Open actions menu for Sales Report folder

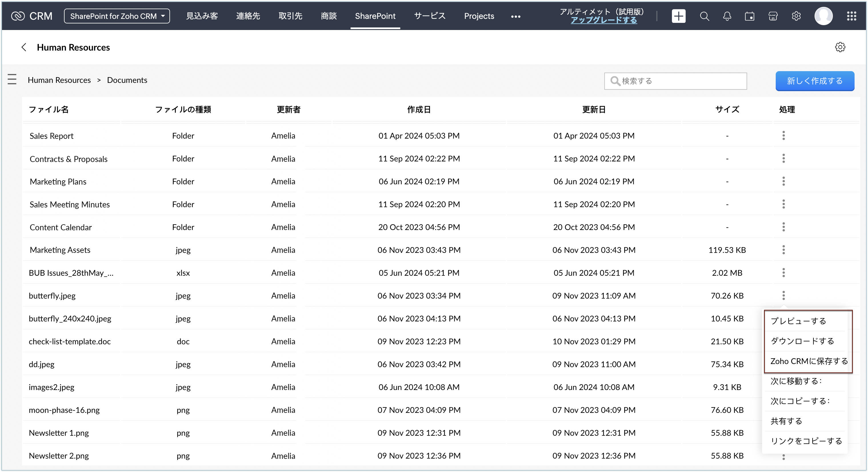783,135
